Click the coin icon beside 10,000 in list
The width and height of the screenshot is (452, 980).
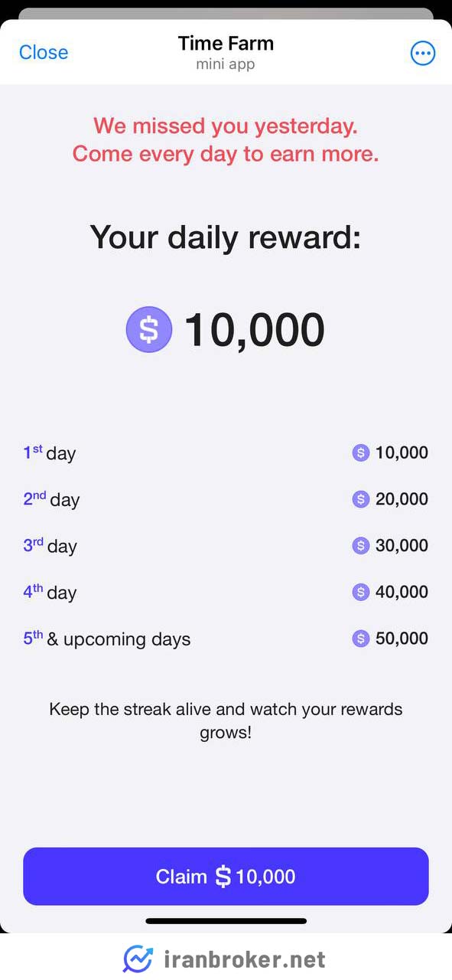361,452
